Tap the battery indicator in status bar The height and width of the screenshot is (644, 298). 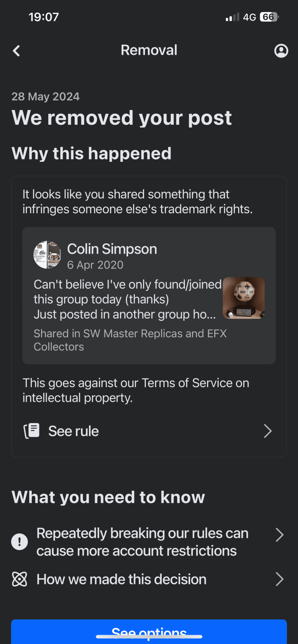click(269, 17)
